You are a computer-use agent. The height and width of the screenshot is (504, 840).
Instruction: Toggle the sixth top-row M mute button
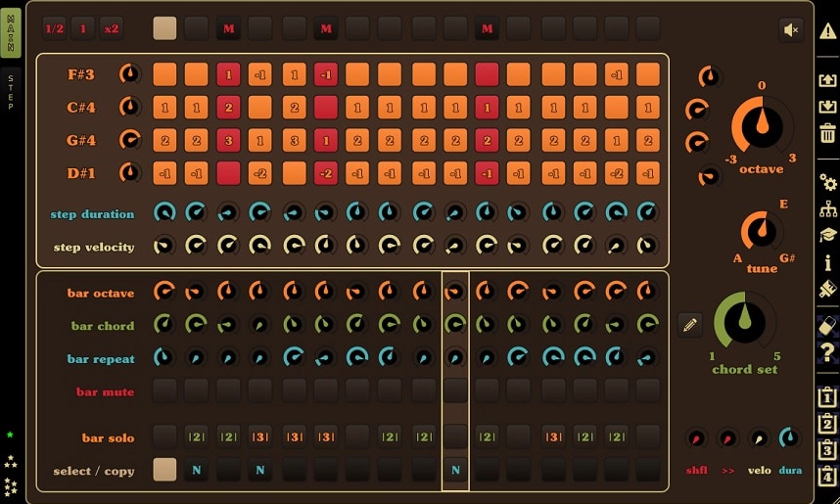326,29
